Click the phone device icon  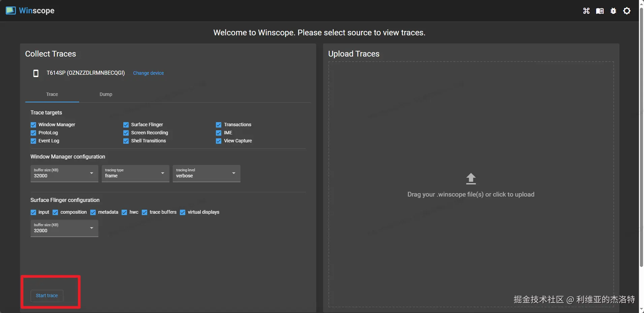(36, 73)
